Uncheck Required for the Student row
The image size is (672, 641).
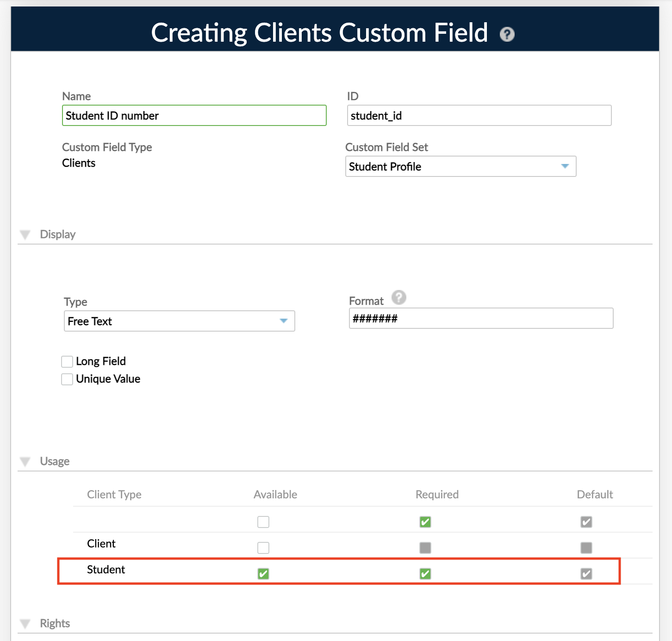424,573
